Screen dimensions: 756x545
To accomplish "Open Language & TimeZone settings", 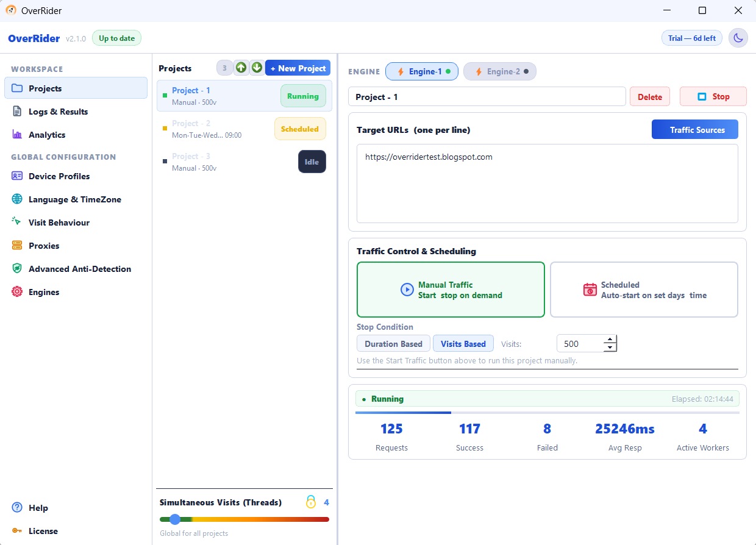I will tap(76, 199).
